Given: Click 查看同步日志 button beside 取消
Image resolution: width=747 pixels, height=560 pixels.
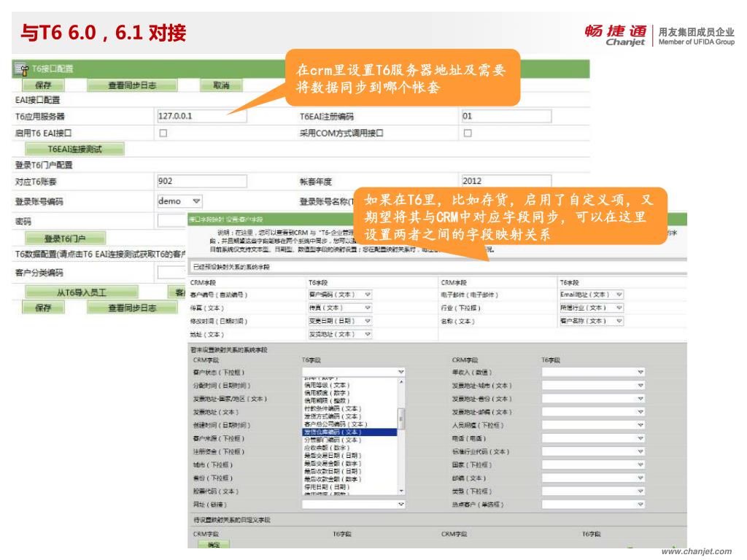Looking at the screenshot, I should [x=133, y=85].
